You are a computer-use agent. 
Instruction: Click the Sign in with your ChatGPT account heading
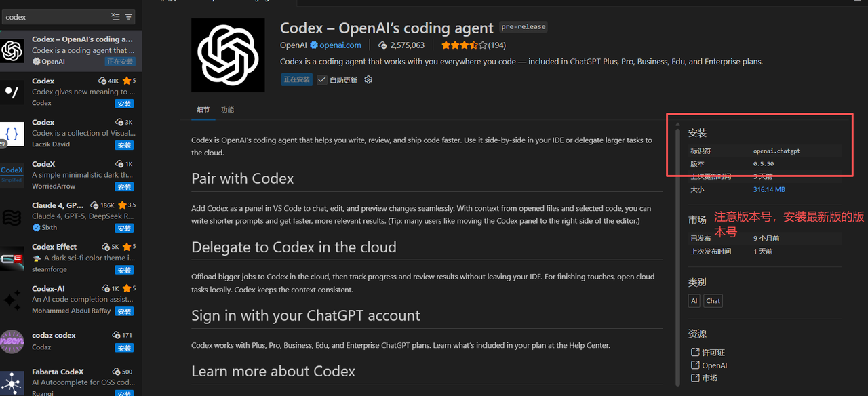(x=306, y=315)
